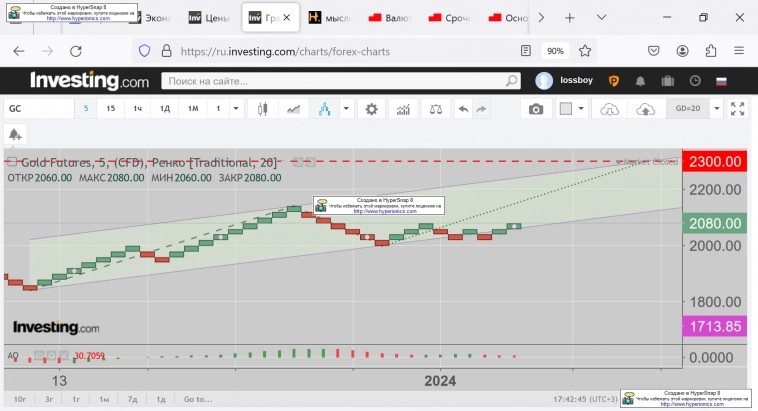Image resolution: width=758 pixels, height=411 pixels.
Task: Click the 17:42:45 (UTC+3) timezone
Action: pos(585,399)
